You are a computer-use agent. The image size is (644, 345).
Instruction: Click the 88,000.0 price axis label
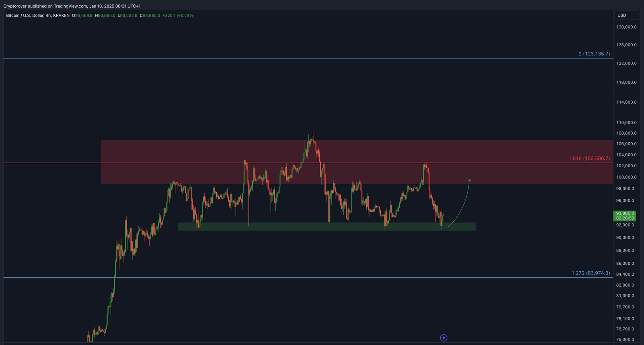pyautogui.click(x=625, y=250)
